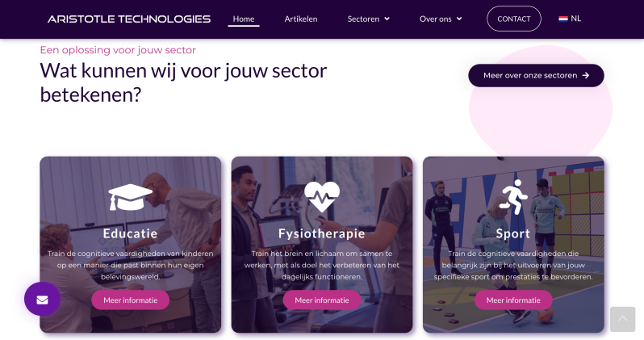Expand the Sectoren dropdown chevron
644x340 pixels.
pyautogui.click(x=387, y=19)
